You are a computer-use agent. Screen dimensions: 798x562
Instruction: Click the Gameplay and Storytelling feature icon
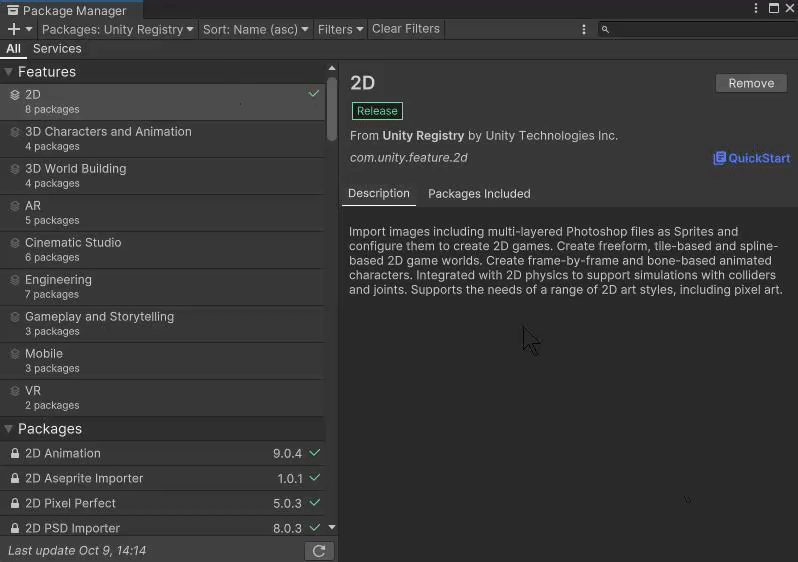tap(15, 317)
